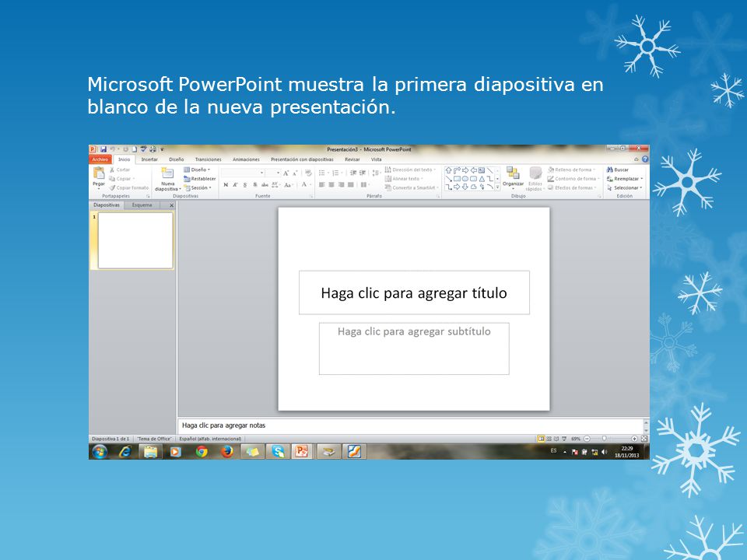The width and height of the screenshot is (747, 560).
Task: Expand the Sección dropdown
Action: pos(198,187)
